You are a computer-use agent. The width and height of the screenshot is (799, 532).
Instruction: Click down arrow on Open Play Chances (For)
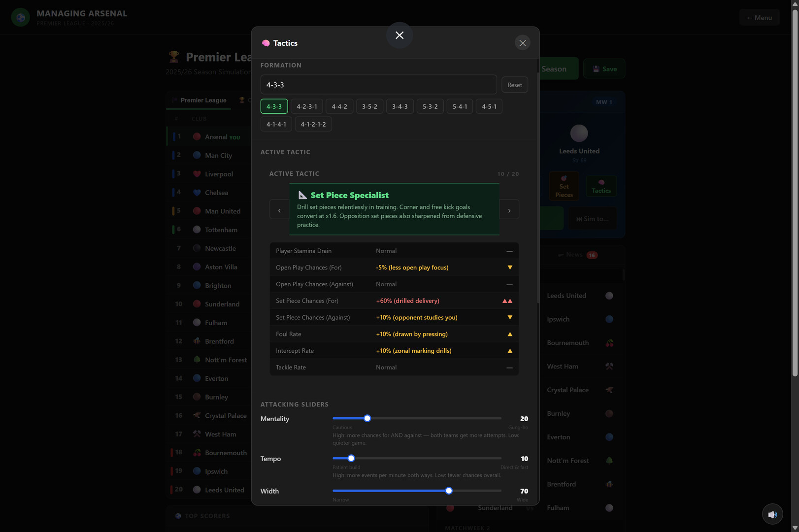point(510,267)
